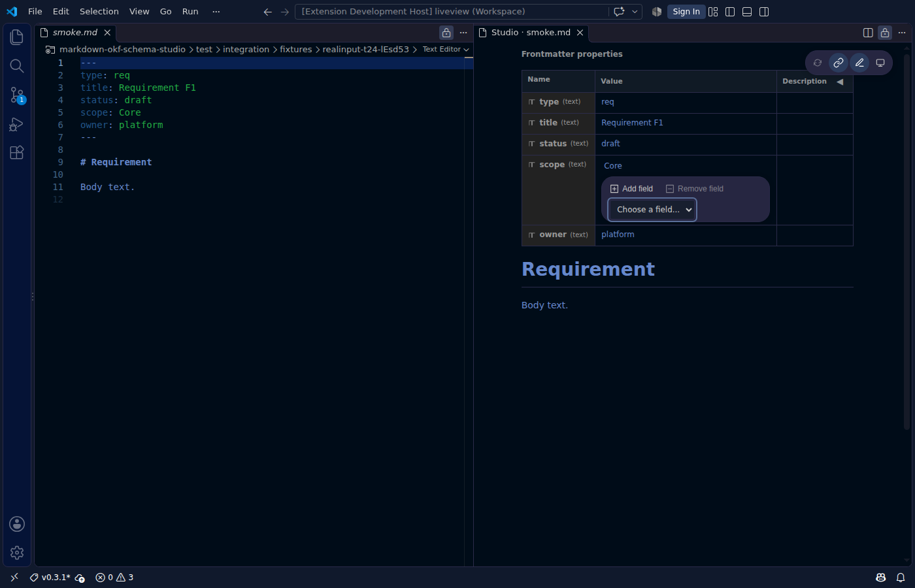Image resolution: width=915 pixels, height=588 pixels.
Task: Toggle the Panel layout button
Action: [x=747, y=12]
